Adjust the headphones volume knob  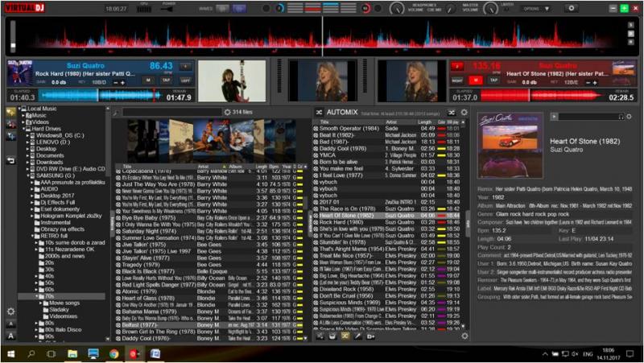(x=396, y=8)
